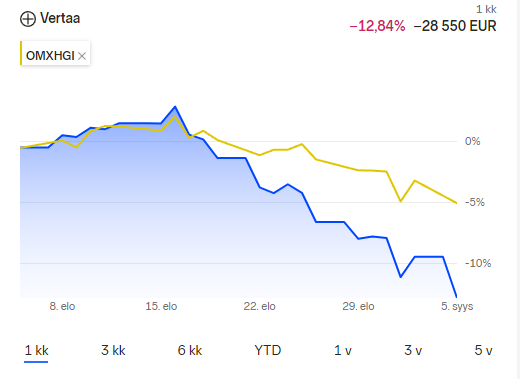Click the 29. elo date label on the axis
This screenshot has height=379, width=520.
click(x=358, y=306)
